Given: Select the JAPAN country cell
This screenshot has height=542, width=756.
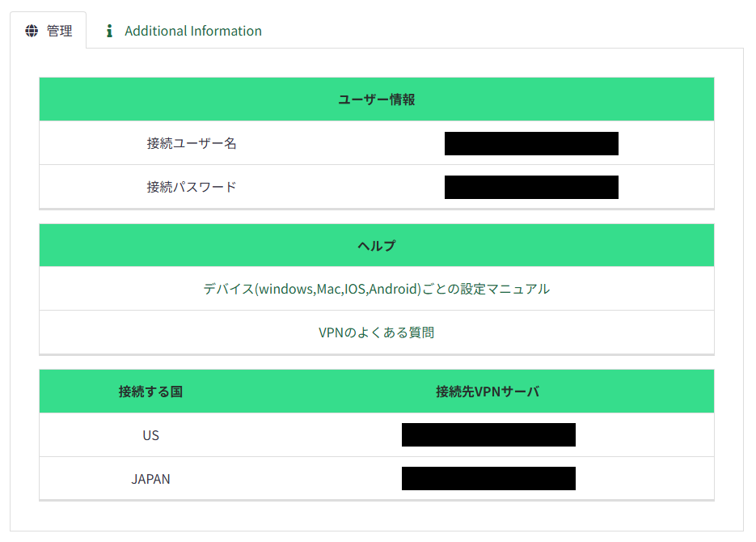Looking at the screenshot, I should click(150, 479).
